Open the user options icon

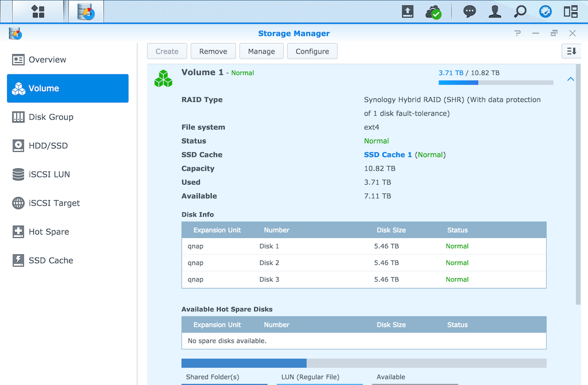[x=495, y=11]
